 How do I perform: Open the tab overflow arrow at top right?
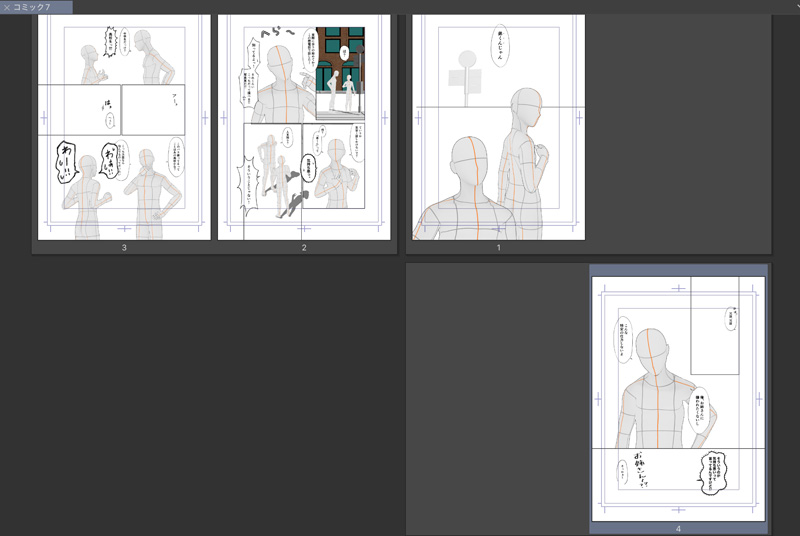click(x=796, y=6)
